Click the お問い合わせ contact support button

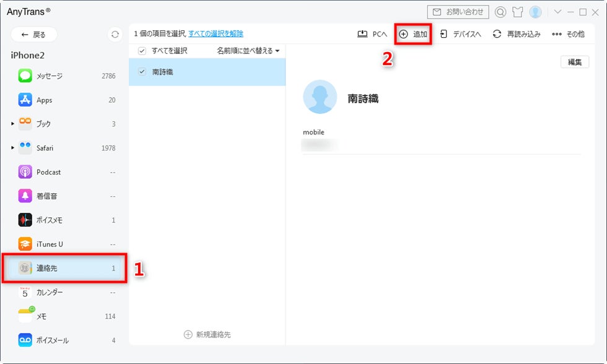[458, 12]
